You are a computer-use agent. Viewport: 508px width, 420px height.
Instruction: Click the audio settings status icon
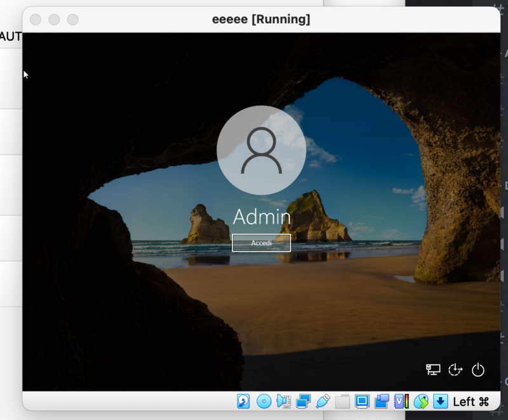(x=283, y=402)
